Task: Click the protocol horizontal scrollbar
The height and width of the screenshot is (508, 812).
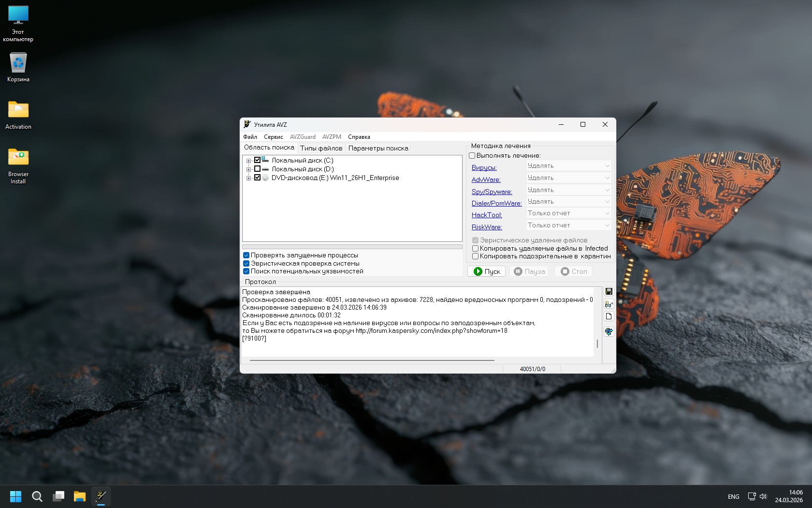Action: (372, 360)
